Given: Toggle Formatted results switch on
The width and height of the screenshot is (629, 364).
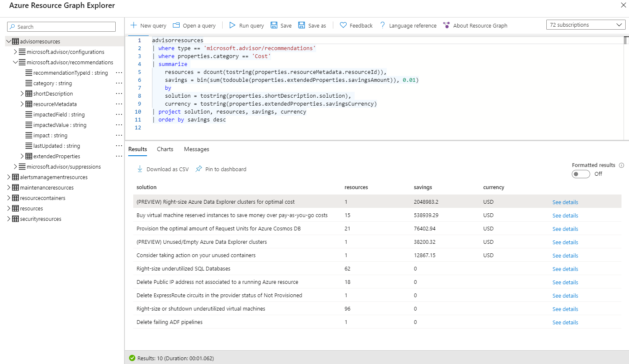Looking at the screenshot, I should tap(581, 174).
